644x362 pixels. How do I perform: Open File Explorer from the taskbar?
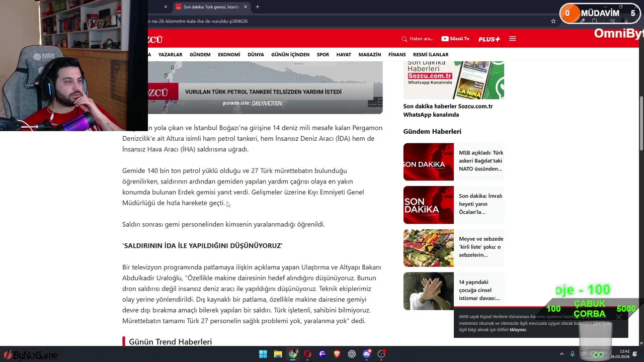tap(278, 354)
